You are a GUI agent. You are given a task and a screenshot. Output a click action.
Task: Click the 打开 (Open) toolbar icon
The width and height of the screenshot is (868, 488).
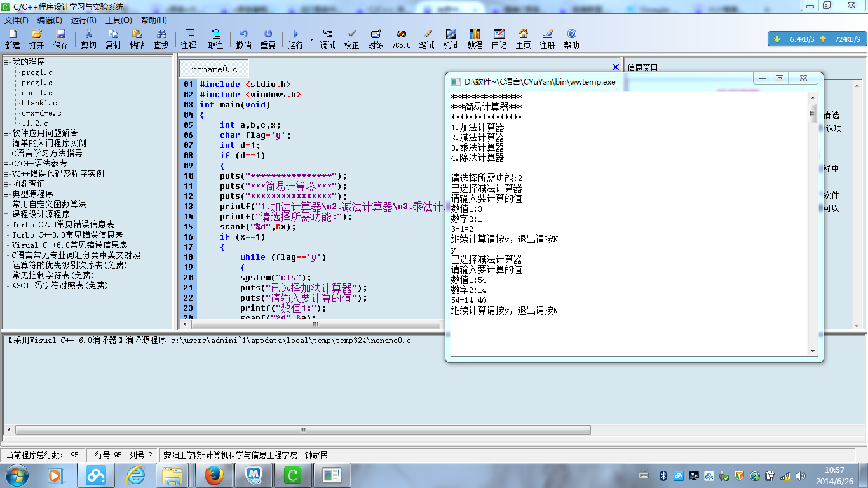click(x=36, y=39)
